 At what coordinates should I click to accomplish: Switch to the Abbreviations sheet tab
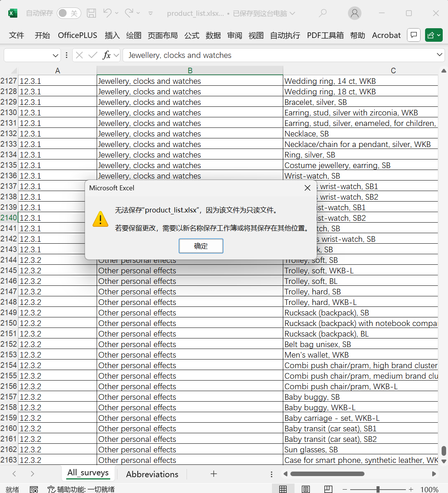click(152, 474)
